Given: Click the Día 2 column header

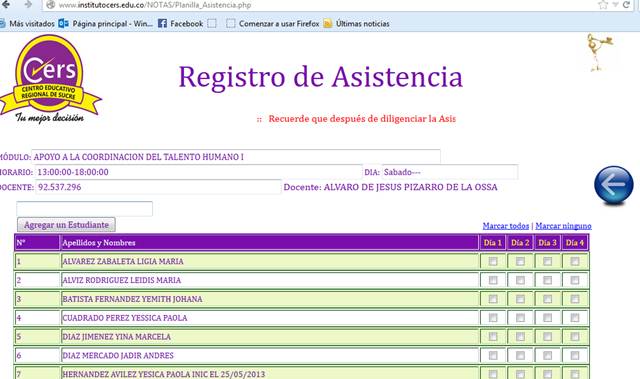Looking at the screenshot, I should (520, 243).
